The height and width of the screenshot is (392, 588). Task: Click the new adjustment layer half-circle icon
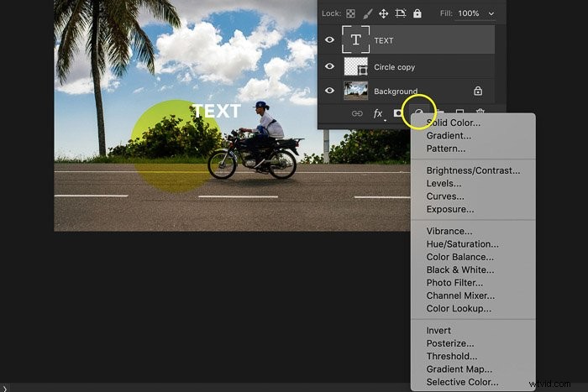418,112
